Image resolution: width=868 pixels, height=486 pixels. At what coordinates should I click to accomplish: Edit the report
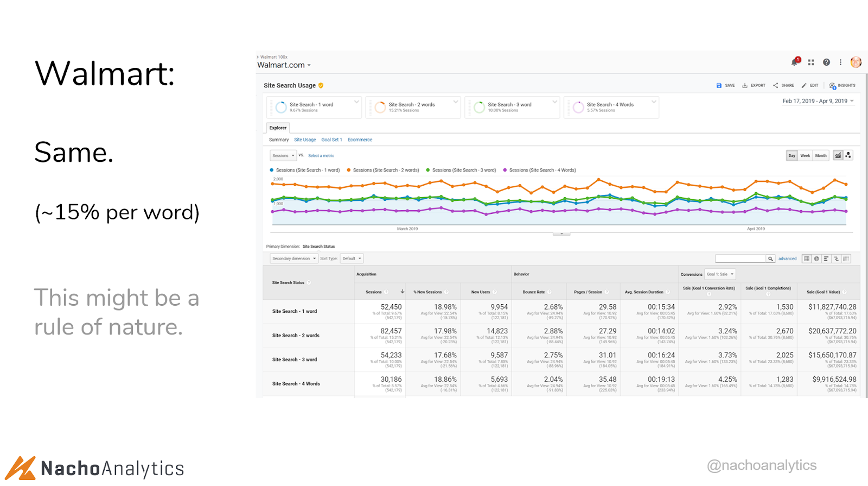click(810, 86)
